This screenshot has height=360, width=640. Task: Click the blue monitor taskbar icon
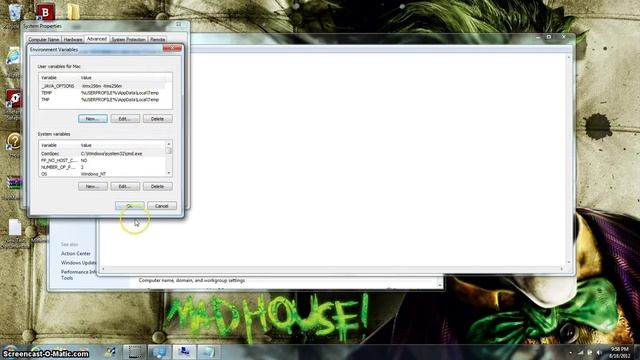tap(159, 352)
